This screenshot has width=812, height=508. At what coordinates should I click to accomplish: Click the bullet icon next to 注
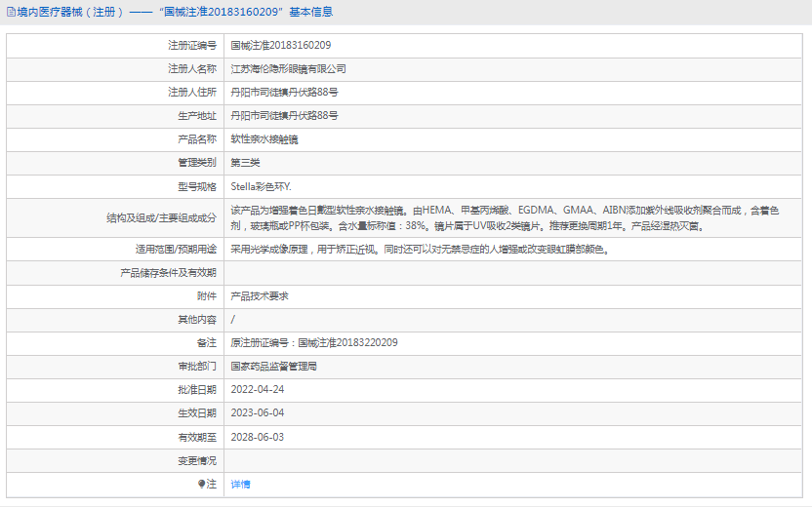click(202, 484)
